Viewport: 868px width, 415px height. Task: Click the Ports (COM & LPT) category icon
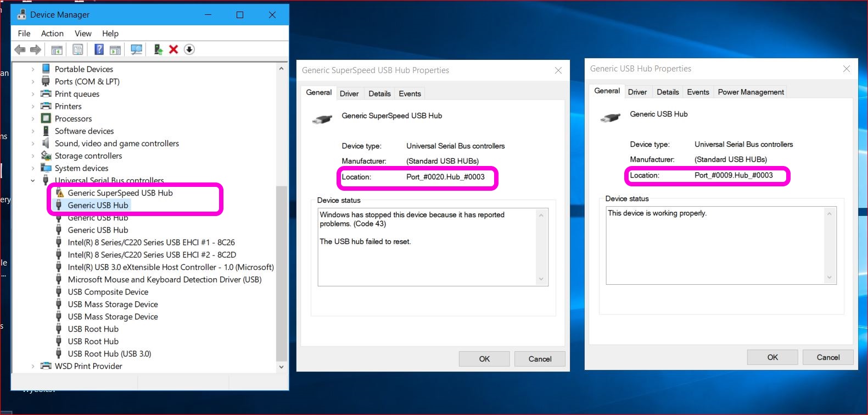point(46,81)
